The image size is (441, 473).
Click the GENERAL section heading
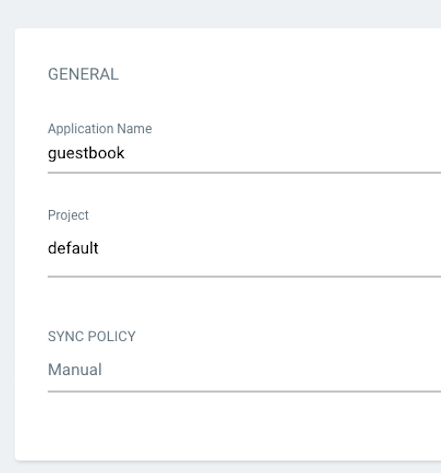pos(83,74)
